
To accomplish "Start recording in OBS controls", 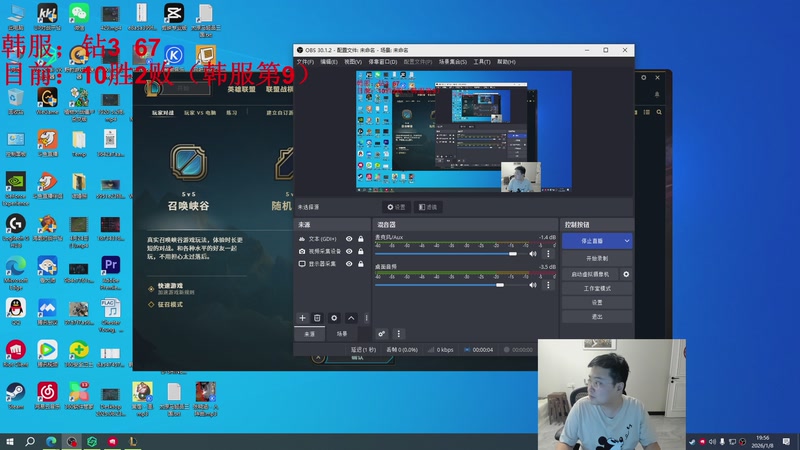I will click(597, 259).
